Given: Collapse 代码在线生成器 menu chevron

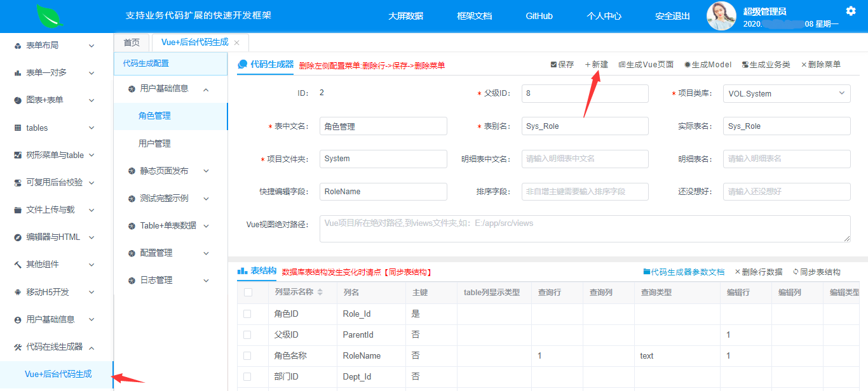Looking at the screenshot, I should pyautogui.click(x=92, y=347).
